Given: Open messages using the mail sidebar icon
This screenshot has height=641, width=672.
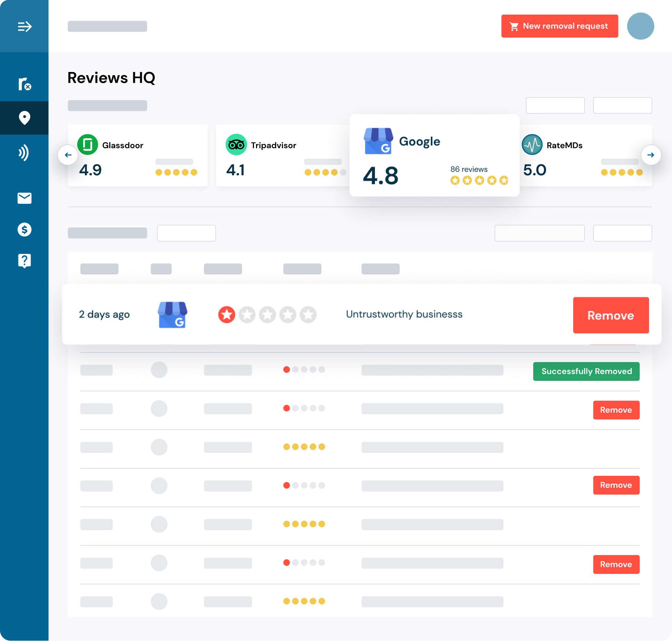Looking at the screenshot, I should (24, 198).
